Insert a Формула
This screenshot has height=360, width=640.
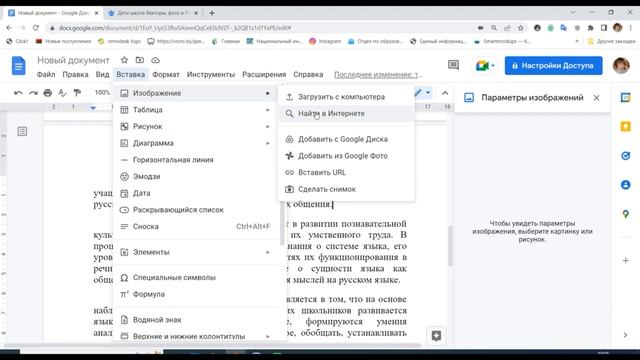pyautogui.click(x=196, y=294)
